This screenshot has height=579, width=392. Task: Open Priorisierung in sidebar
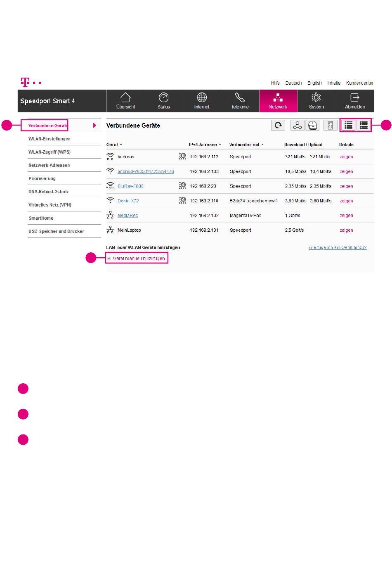[42, 178]
